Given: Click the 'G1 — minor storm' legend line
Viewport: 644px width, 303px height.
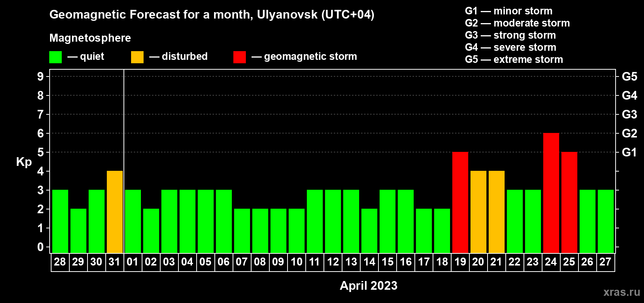Looking at the screenshot, I should [509, 11].
